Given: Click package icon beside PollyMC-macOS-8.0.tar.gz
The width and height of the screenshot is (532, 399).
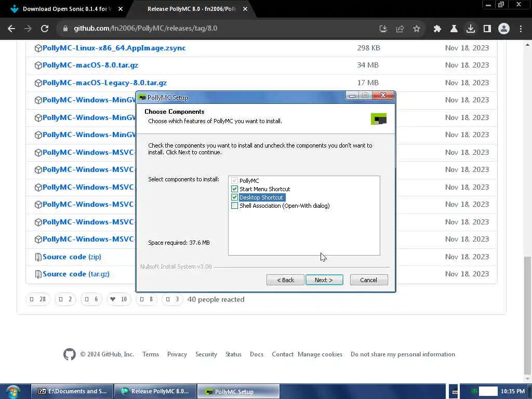Looking at the screenshot, I should (38, 65).
